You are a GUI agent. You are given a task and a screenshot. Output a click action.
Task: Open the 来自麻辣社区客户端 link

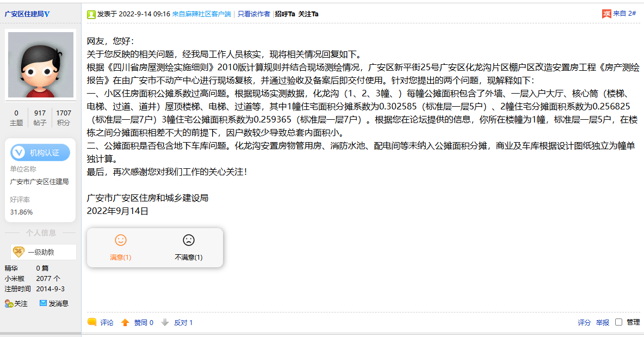click(x=201, y=14)
